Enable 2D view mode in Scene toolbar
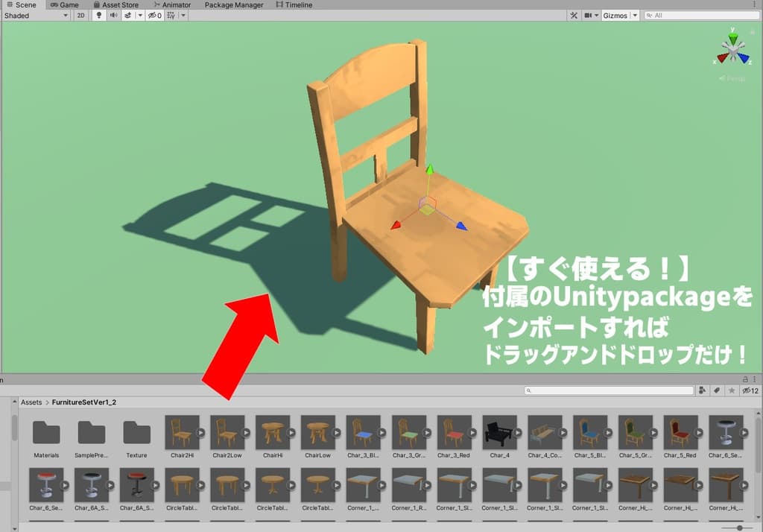763x532 pixels. [80, 15]
